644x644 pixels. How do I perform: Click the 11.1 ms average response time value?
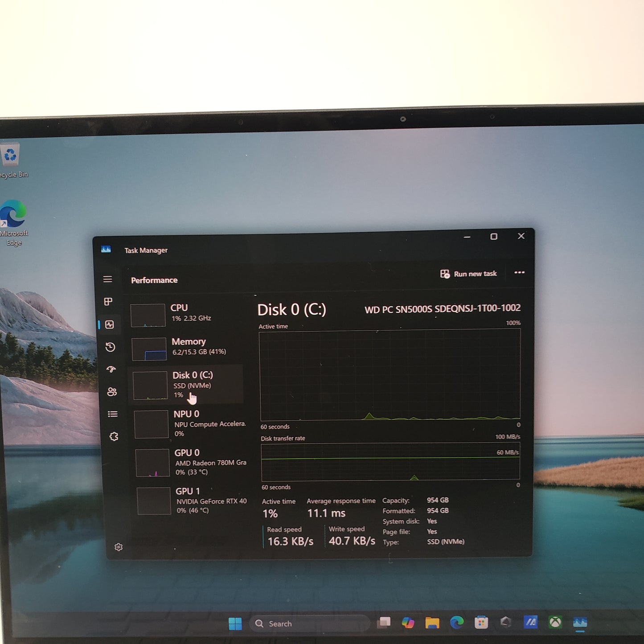(x=326, y=513)
